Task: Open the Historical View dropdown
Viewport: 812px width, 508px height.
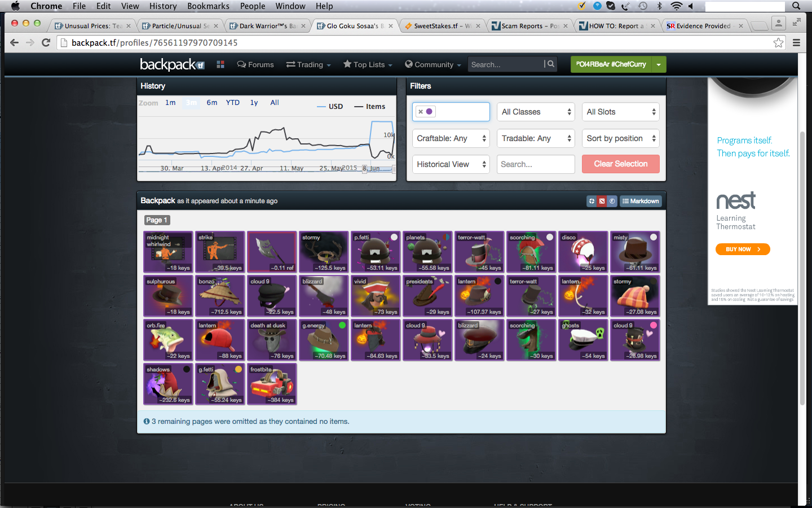Action: tap(451, 164)
